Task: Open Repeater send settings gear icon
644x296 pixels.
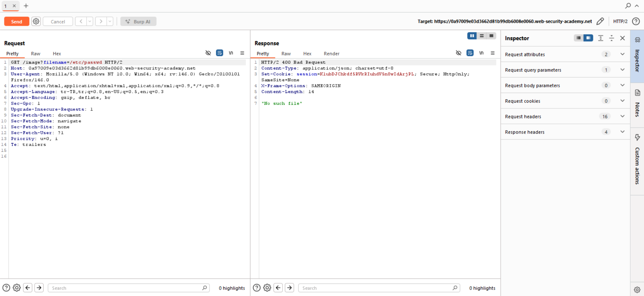Action: point(36,21)
